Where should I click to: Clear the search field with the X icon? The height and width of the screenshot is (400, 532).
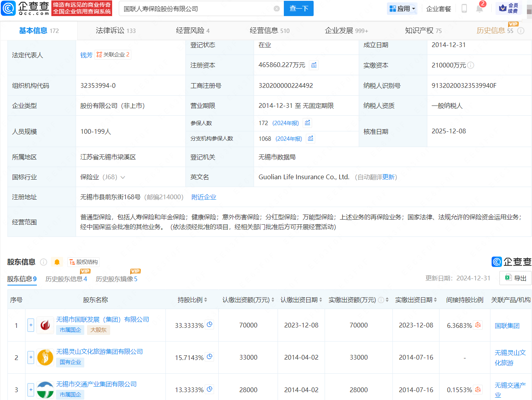pos(277,9)
